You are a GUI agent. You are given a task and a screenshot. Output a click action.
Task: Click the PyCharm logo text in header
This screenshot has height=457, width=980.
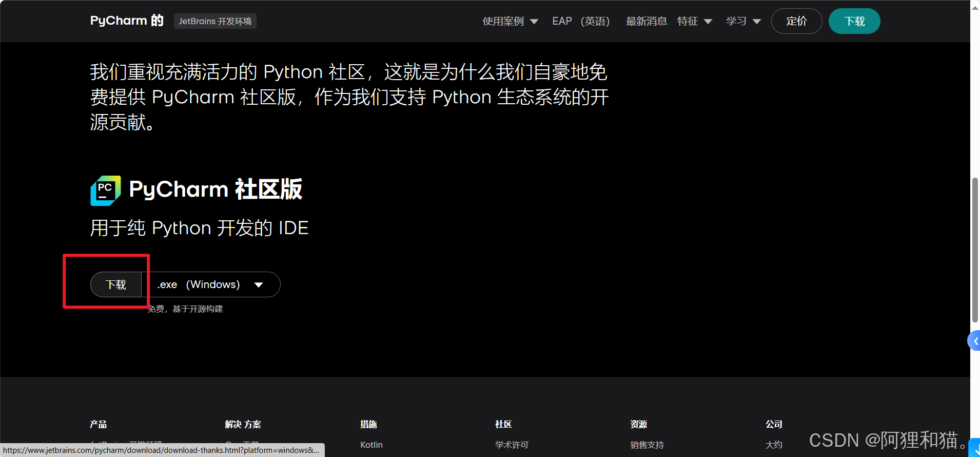point(127,21)
